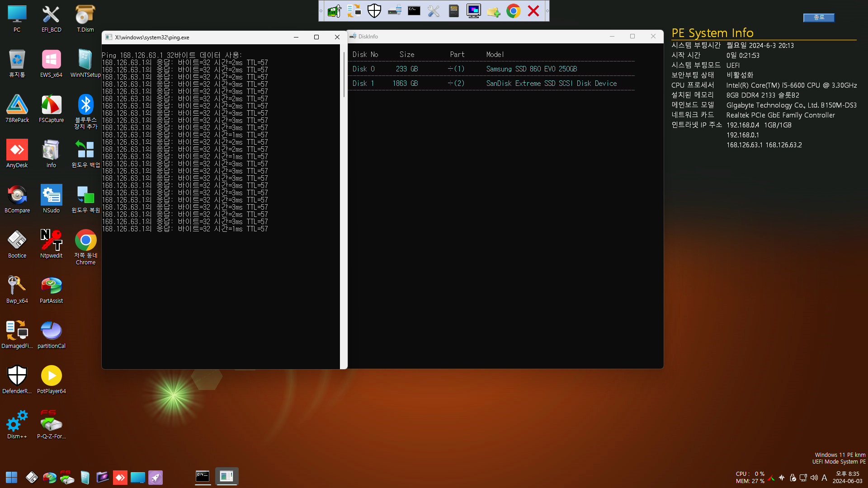Click Defender shield icon in top dock
868x488 pixels.
(374, 11)
